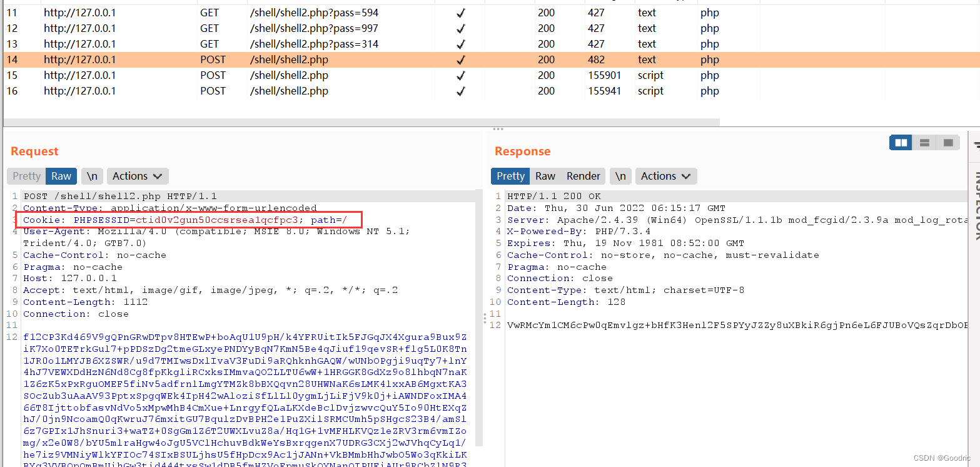Click Expires header in response
The image size is (980, 467).
[626, 243]
